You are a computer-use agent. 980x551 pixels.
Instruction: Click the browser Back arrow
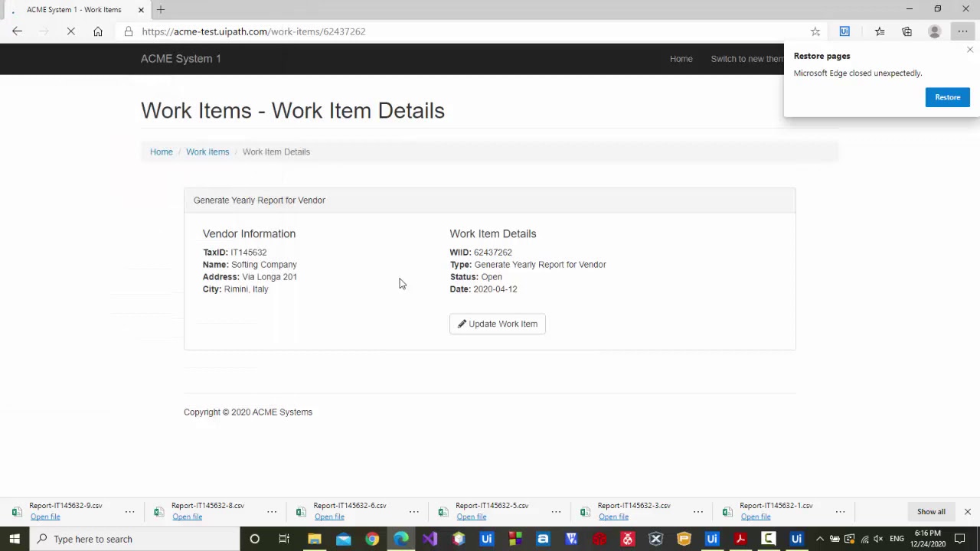click(17, 31)
